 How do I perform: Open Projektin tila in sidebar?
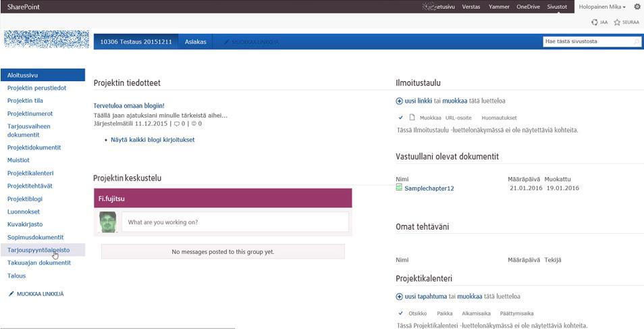click(x=25, y=101)
